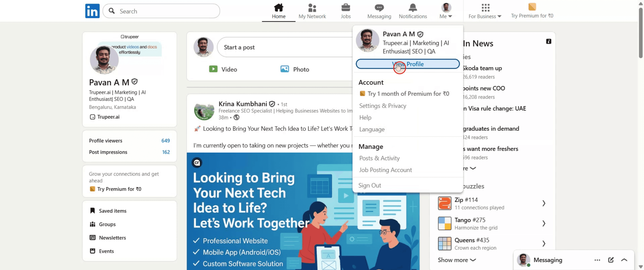Open the Messaging speech bubble icon
The image size is (644, 270).
click(x=379, y=8)
